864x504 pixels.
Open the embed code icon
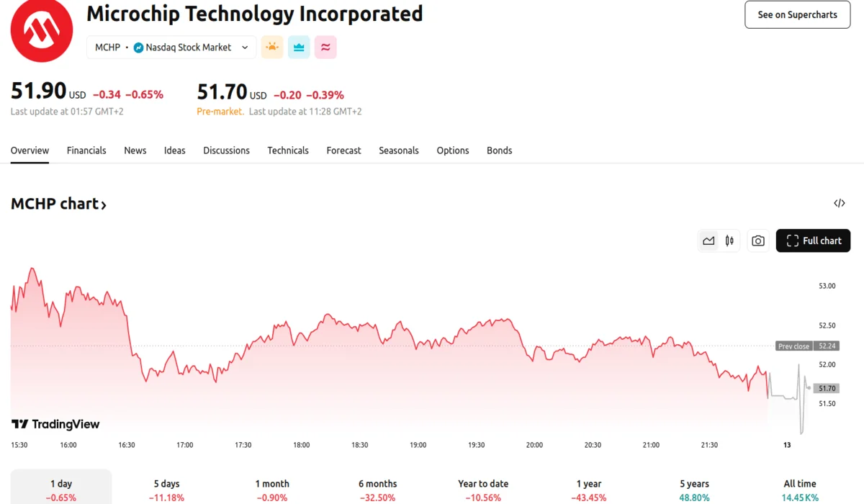839,203
